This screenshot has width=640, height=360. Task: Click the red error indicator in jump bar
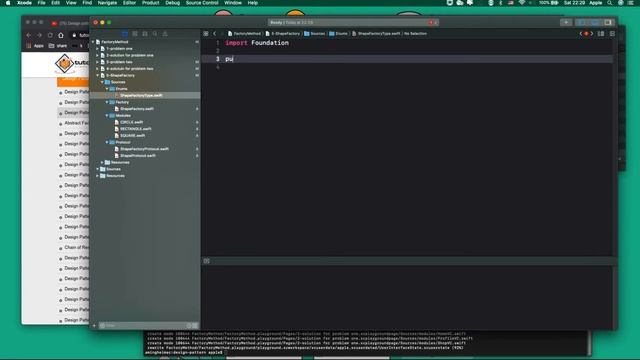click(587, 33)
